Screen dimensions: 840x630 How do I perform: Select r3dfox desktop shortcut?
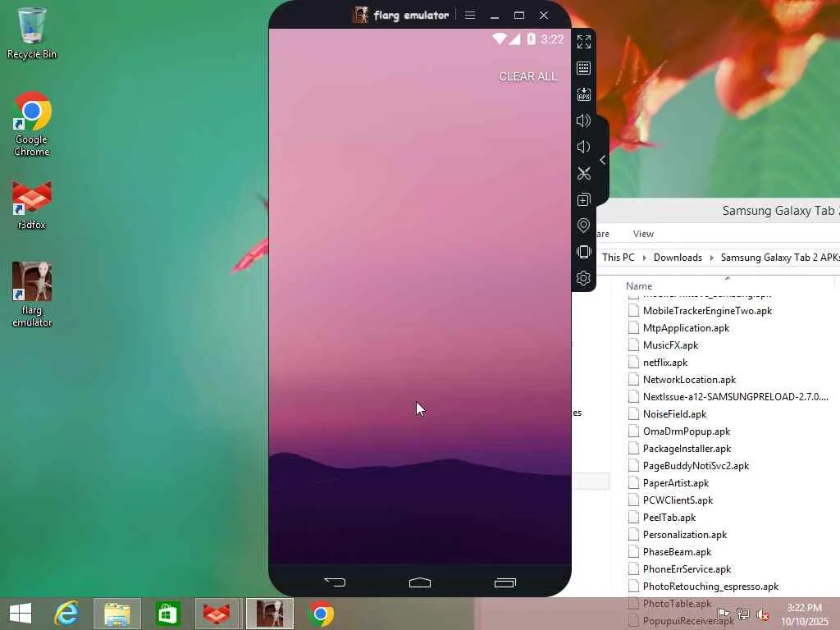click(x=32, y=205)
